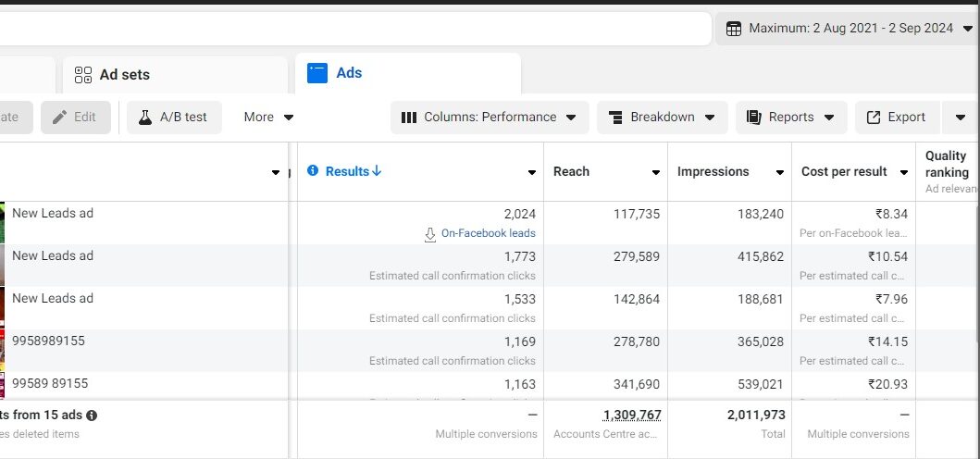
Task: Expand the Breakdown dropdown
Action: [x=662, y=118]
